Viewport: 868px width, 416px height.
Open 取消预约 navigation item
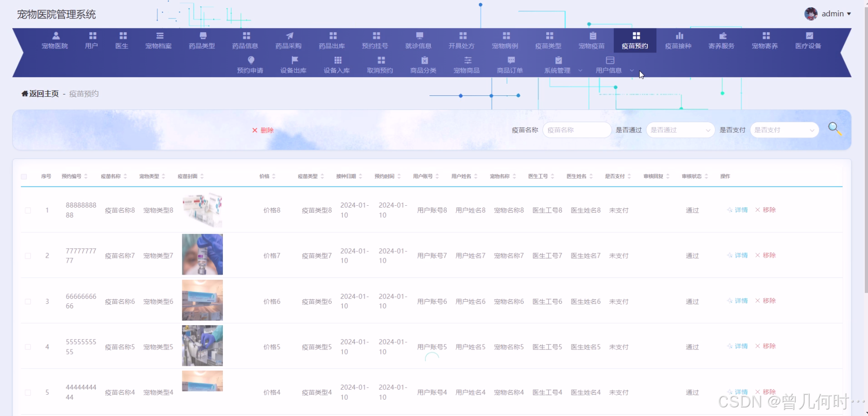(x=380, y=65)
